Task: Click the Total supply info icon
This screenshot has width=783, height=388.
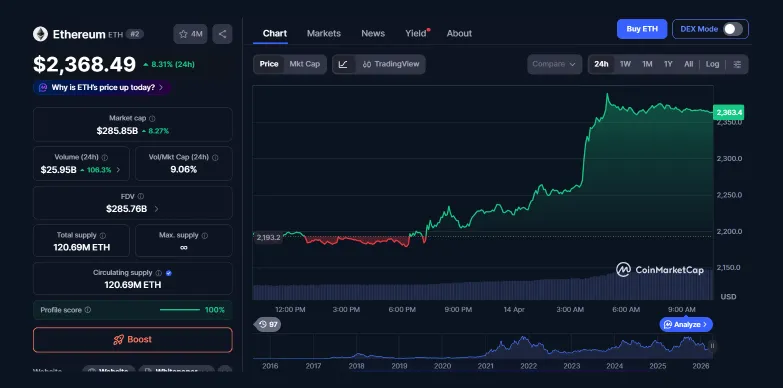Action: [x=102, y=235]
